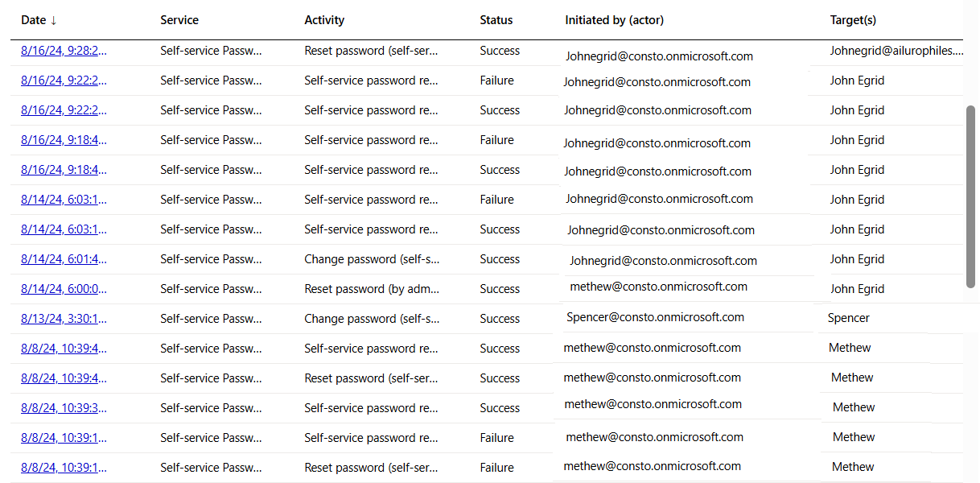Image resolution: width=980 pixels, height=483 pixels.
Task: Select the row initiated by methew on 8/8/24
Action: coord(653,347)
